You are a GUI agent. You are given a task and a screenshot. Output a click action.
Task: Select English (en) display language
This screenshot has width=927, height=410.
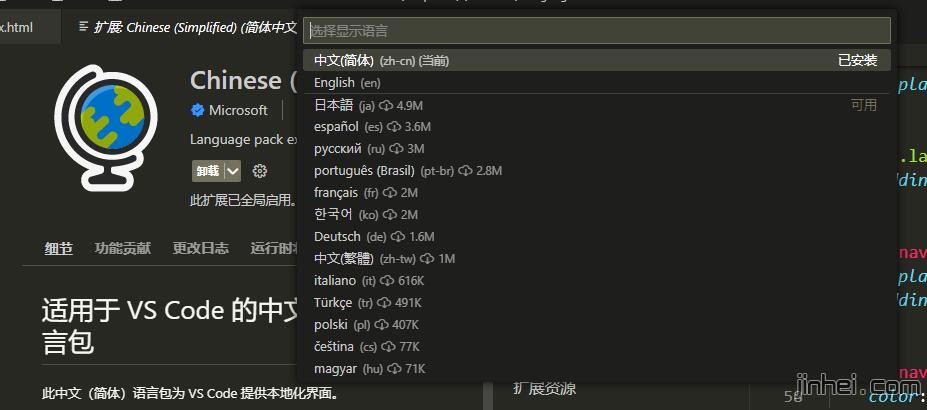(x=597, y=83)
